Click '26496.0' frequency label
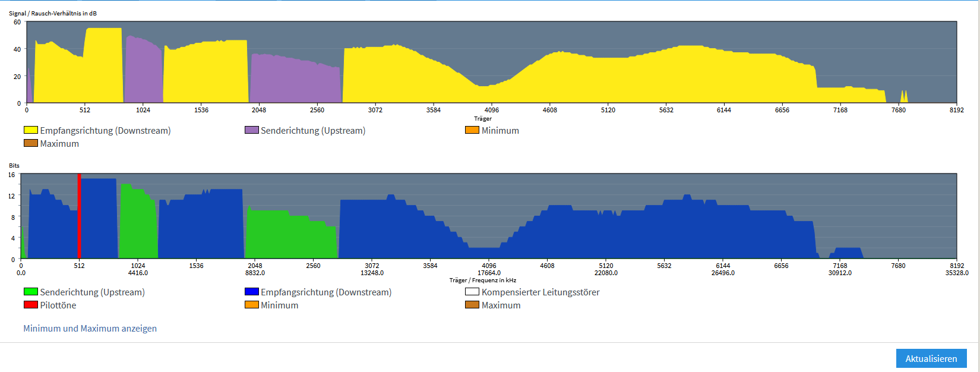The height and width of the screenshot is (372, 980). (x=723, y=273)
